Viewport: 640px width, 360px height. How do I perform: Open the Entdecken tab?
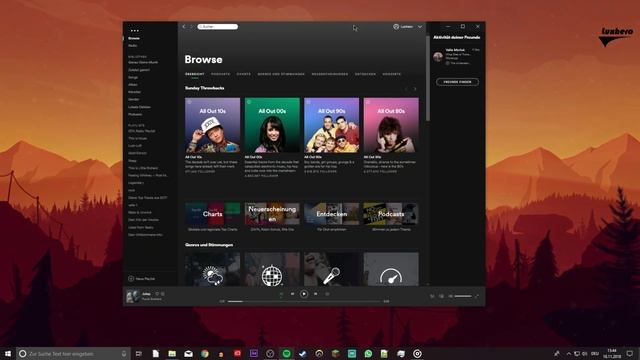click(365, 74)
